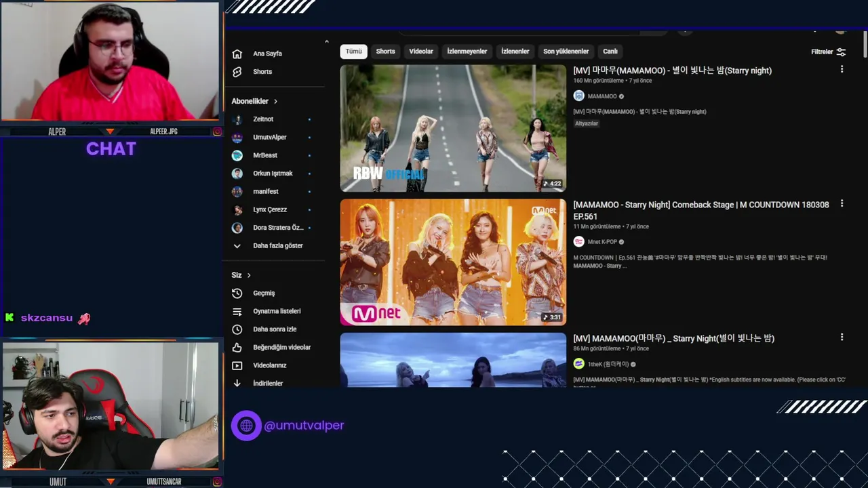Select the İzlenmeyenler filter chip
Image resolution: width=868 pixels, height=488 pixels.
467,52
